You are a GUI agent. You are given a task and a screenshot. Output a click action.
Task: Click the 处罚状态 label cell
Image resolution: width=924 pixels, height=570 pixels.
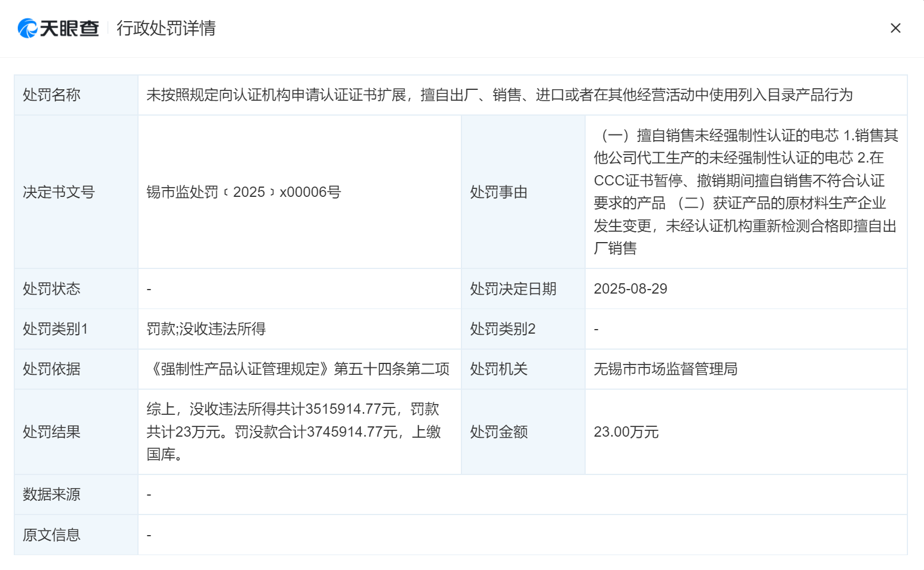(76, 289)
